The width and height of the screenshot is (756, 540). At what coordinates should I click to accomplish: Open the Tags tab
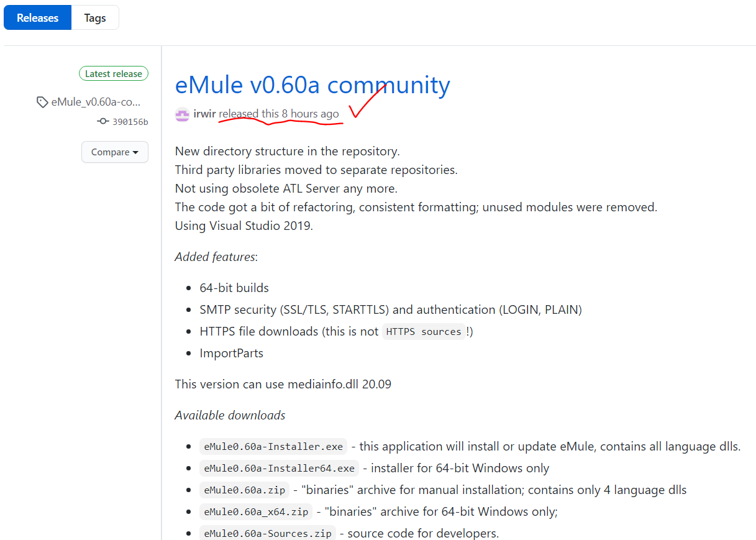[x=95, y=18]
